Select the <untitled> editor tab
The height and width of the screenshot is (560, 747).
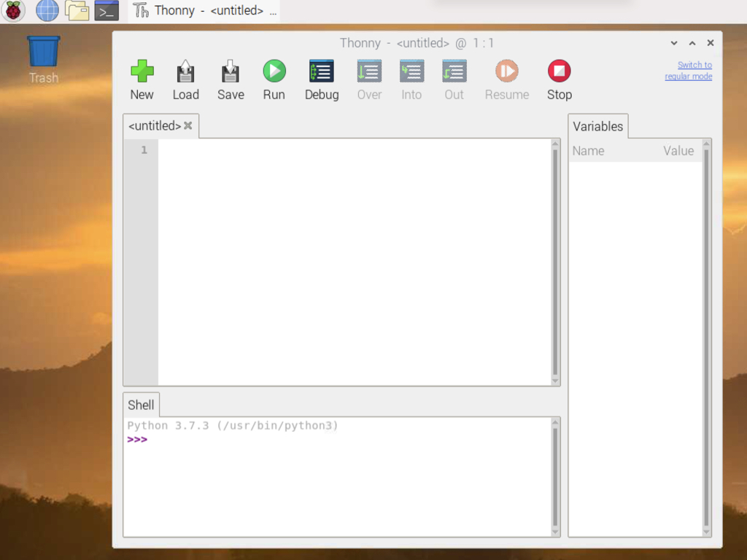click(x=155, y=125)
